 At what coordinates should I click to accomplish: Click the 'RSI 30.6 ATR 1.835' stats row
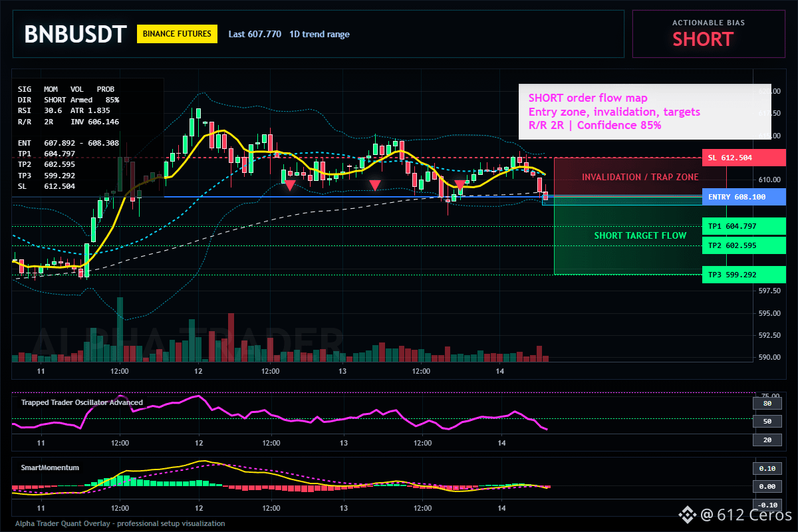click(x=64, y=110)
